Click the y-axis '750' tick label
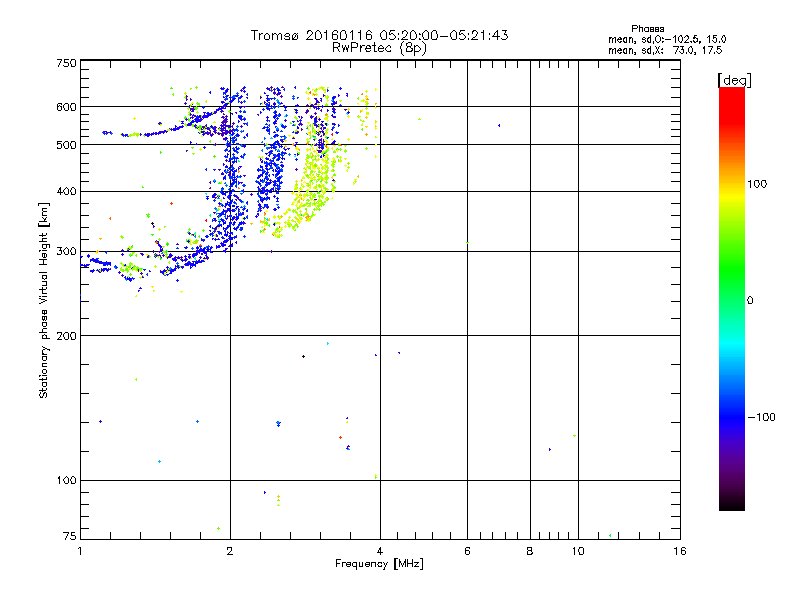 [66, 63]
